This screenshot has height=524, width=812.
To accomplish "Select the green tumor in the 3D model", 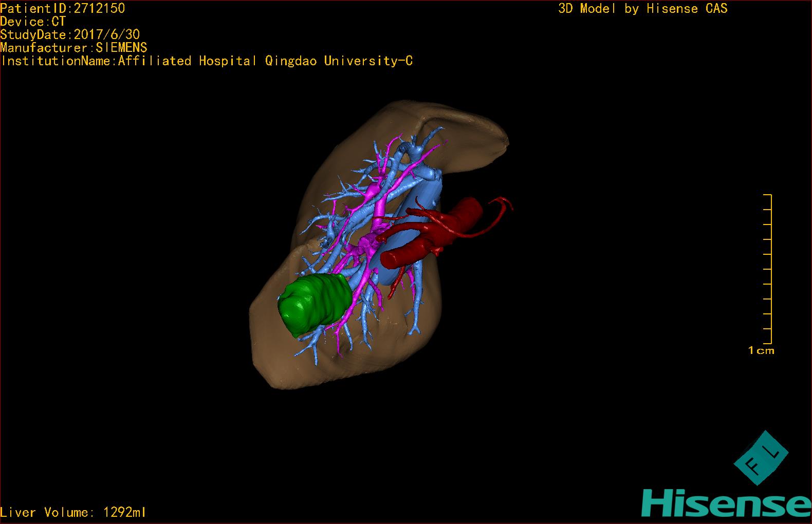I will pos(315,305).
